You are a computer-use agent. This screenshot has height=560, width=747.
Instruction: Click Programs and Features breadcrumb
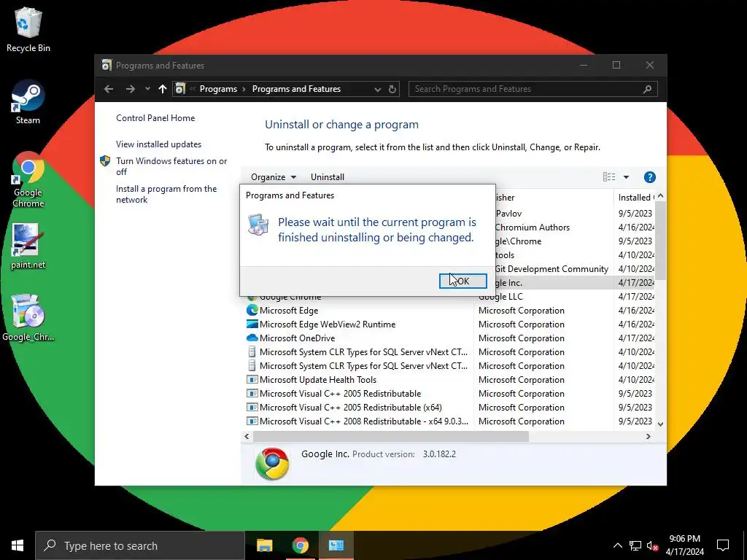(x=296, y=89)
